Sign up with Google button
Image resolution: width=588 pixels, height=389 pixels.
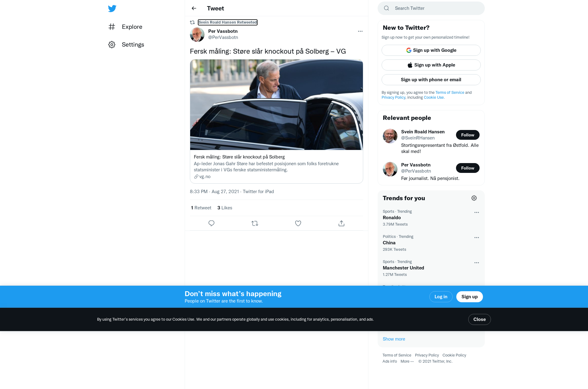(x=431, y=50)
